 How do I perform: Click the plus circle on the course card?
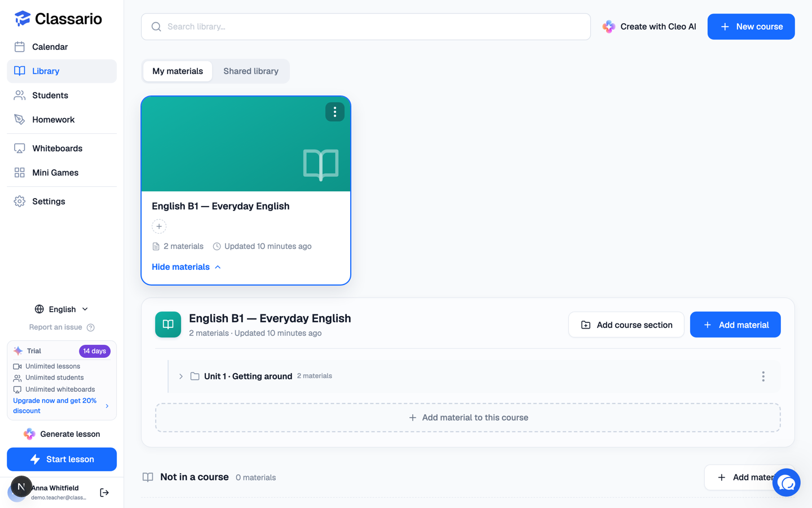click(159, 226)
